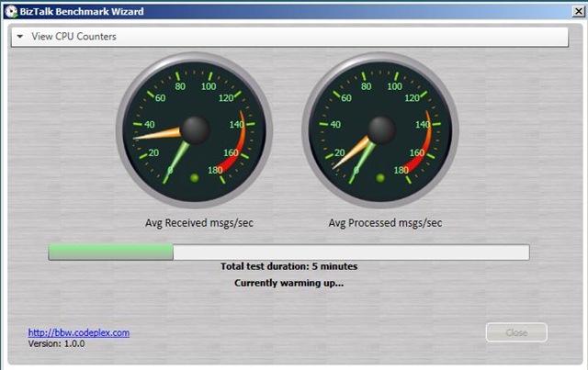Expand the View CPU Counters panel
588x370 pixels.
tap(289, 37)
